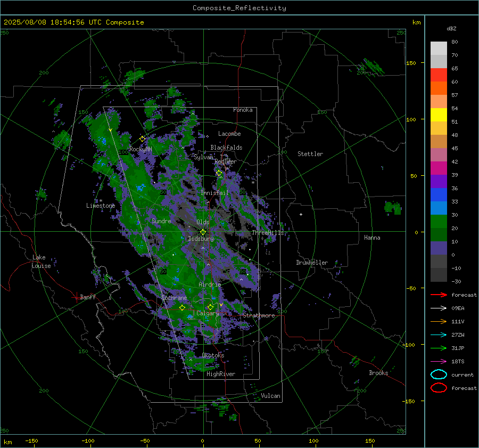
Task: Click the dBZ legend heading
Action: click(x=451, y=28)
